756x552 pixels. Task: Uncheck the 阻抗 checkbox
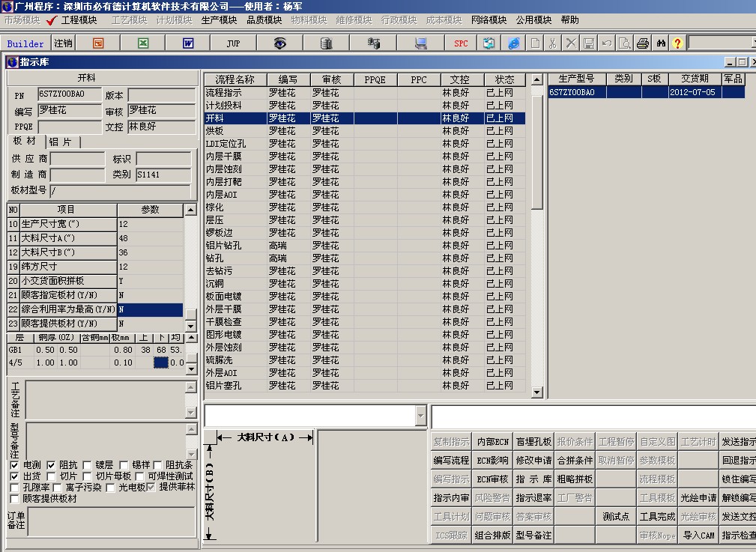(x=51, y=465)
